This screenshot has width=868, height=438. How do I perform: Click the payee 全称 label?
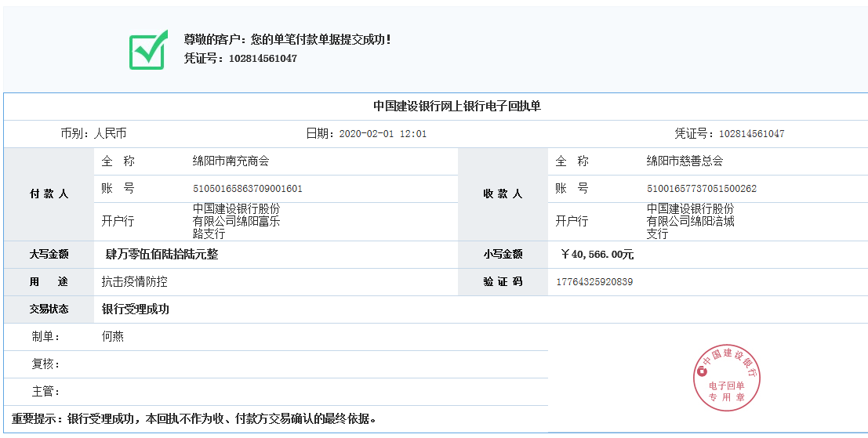click(x=572, y=161)
